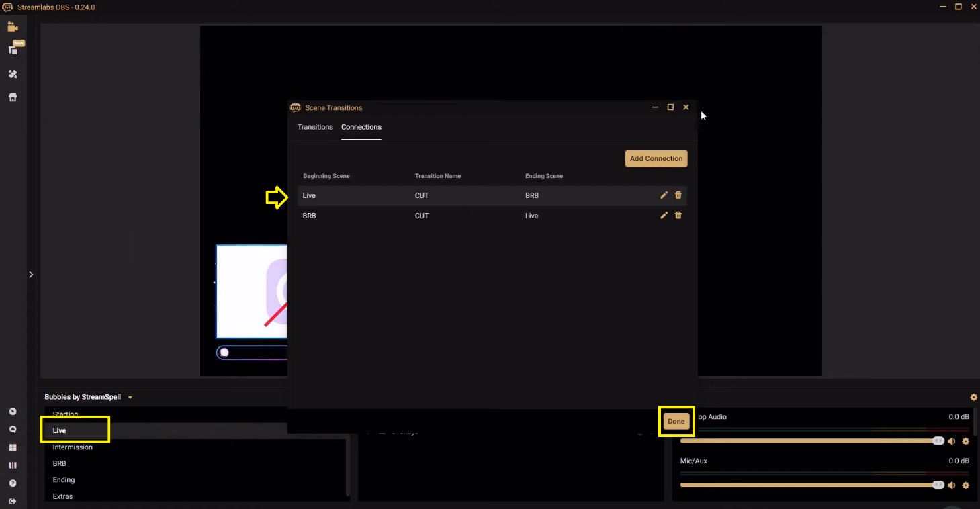The height and width of the screenshot is (509, 980).
Task: Mute the Desktop Audio speaker
Action: click(952, 441)
